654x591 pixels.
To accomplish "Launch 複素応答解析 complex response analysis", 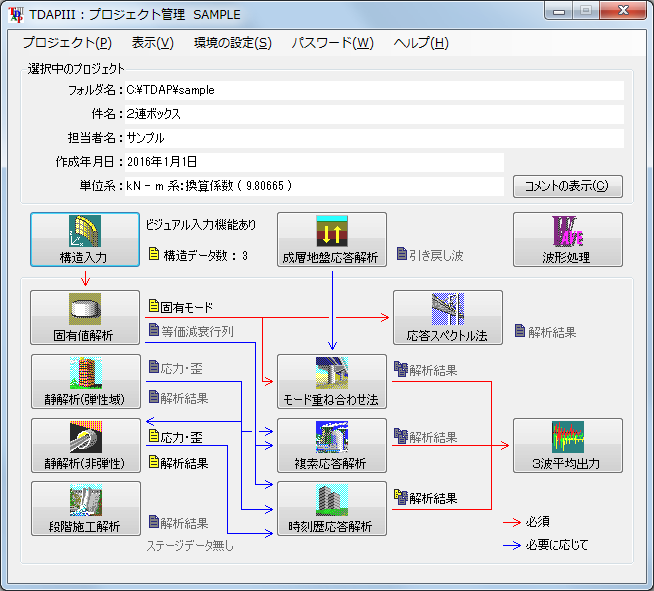I will tap(331, 445).
